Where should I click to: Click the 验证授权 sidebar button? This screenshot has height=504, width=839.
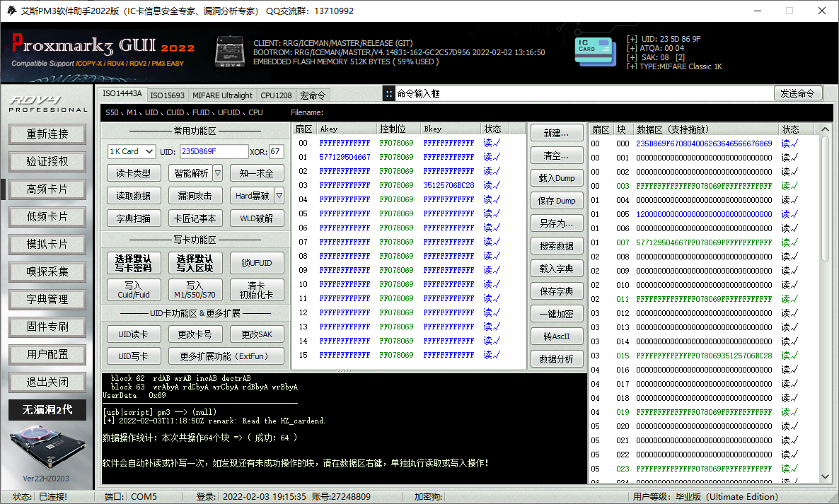tap(47, 161)
